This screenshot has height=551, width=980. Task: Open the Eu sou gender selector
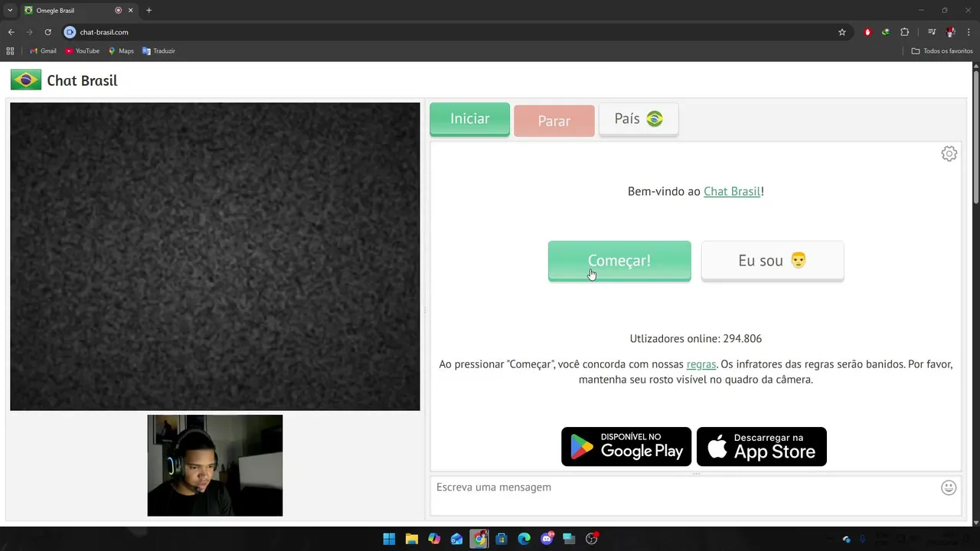[x=773, y=261]
